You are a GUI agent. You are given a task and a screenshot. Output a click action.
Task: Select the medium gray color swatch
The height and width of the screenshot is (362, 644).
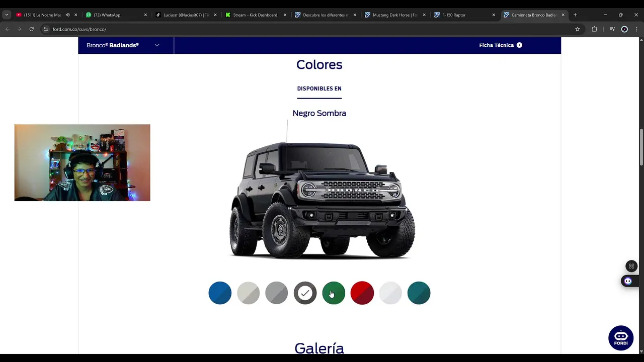click(277, 293)
